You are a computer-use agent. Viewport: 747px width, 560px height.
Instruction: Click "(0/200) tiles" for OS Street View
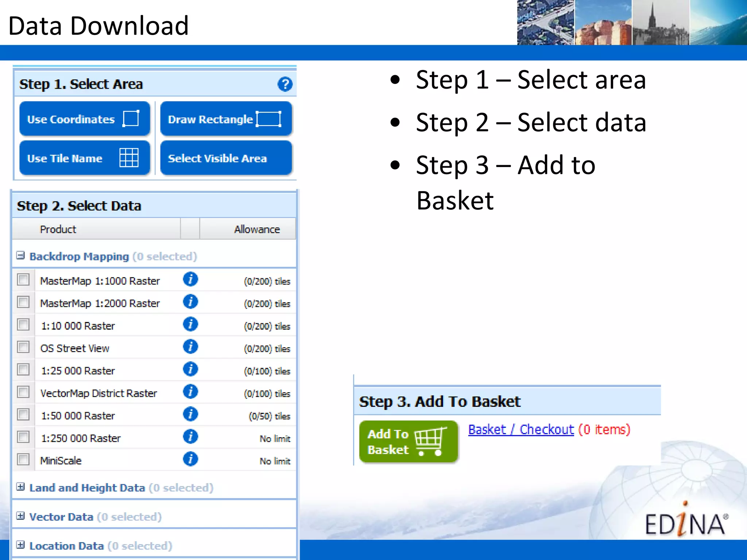[x=267, y=349]
